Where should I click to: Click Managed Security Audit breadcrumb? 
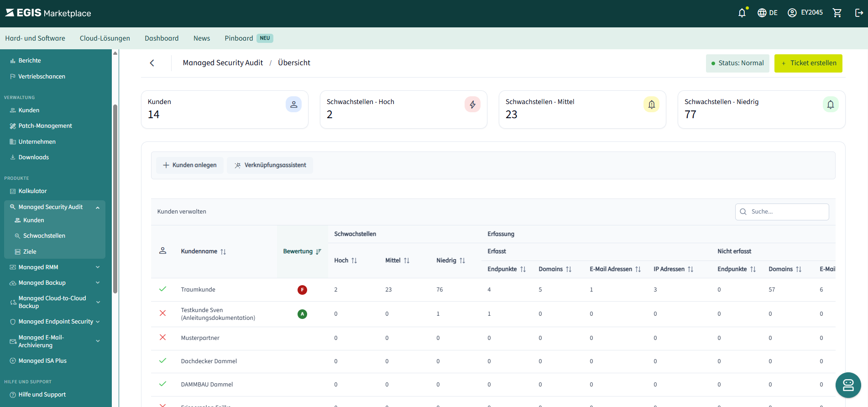(x=223, y=63)
